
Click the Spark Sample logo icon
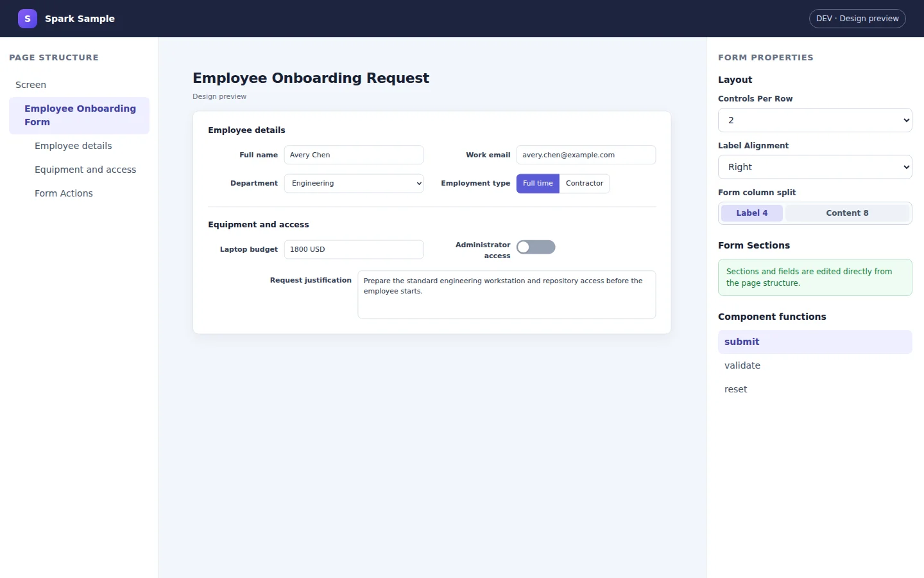(28, 19)
